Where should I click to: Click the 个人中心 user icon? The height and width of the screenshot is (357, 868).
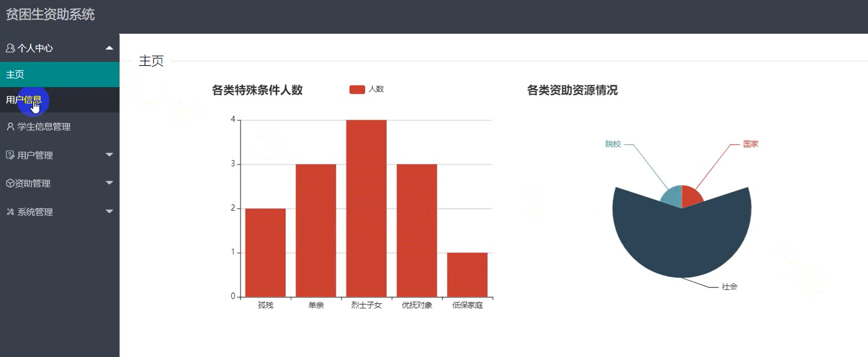pyautogui.click(x=10, y=48)
